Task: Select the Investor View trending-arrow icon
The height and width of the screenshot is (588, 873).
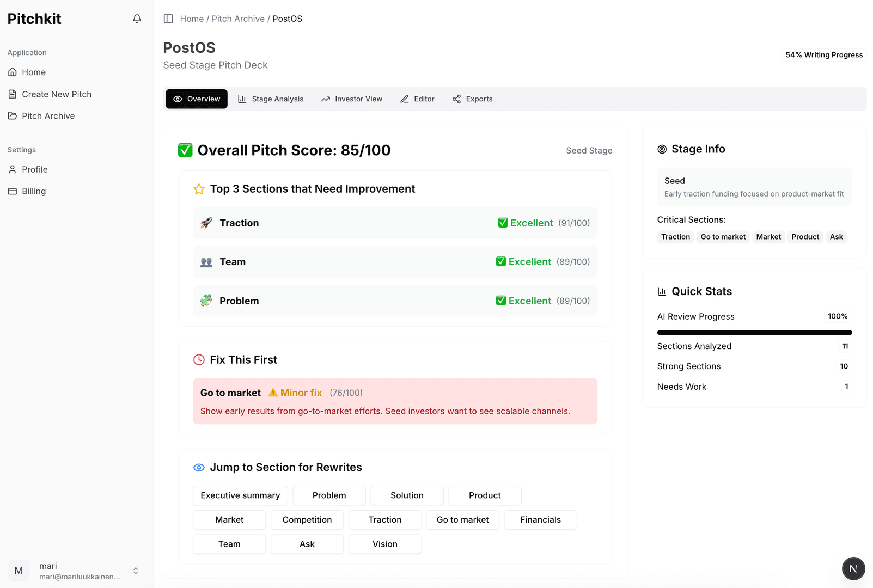Action: click(325, 99)
